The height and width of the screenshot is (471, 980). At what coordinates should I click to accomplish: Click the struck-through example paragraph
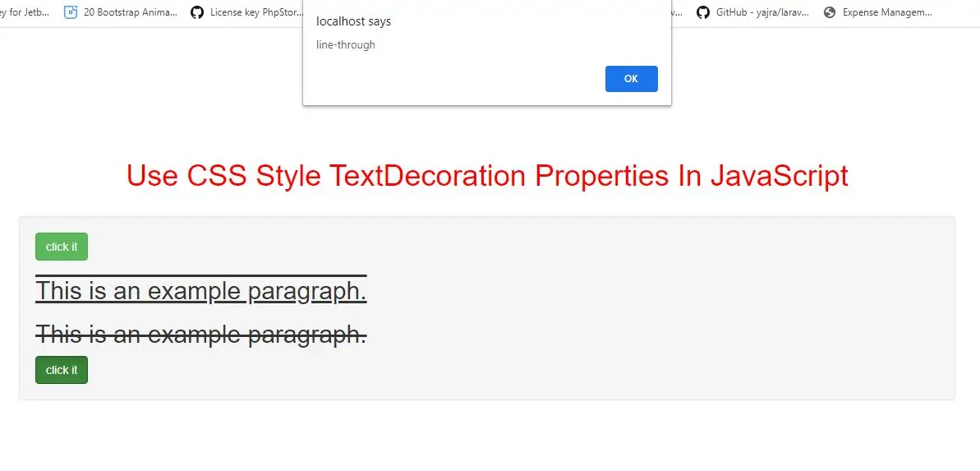click(200, 334)
